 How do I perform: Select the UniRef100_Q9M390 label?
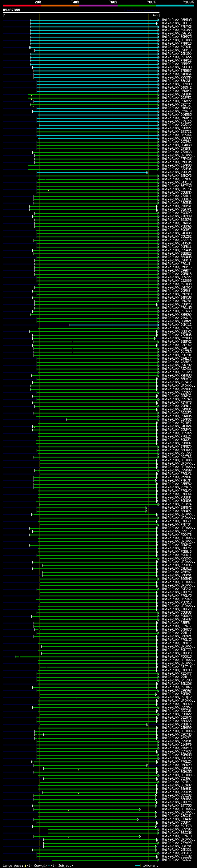[177, 54]
